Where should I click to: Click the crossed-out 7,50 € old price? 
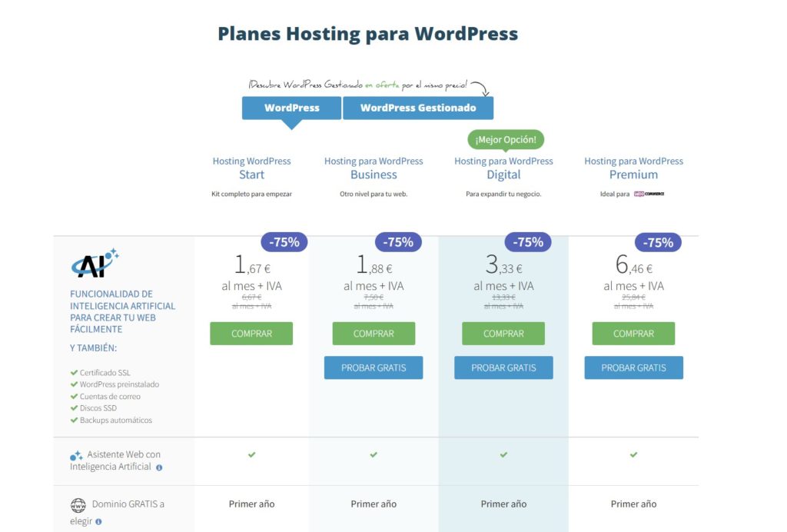click(x=374, y=297)
